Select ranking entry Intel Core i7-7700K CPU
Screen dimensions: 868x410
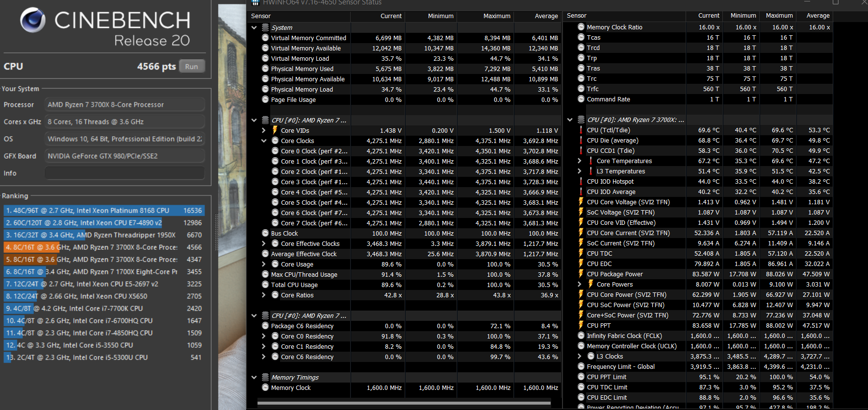pyautogui.click(x=104, y=308)
